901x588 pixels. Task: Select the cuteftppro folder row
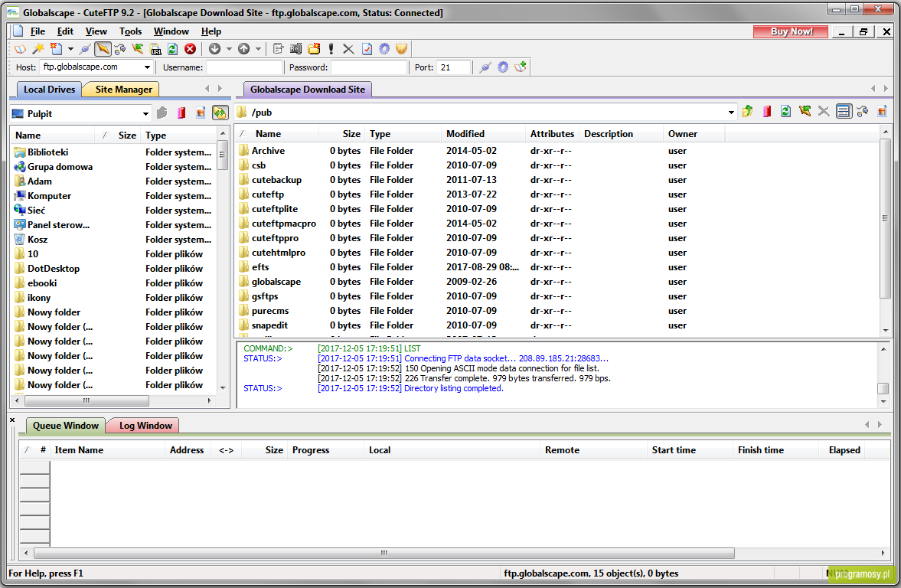click(275, 238)
